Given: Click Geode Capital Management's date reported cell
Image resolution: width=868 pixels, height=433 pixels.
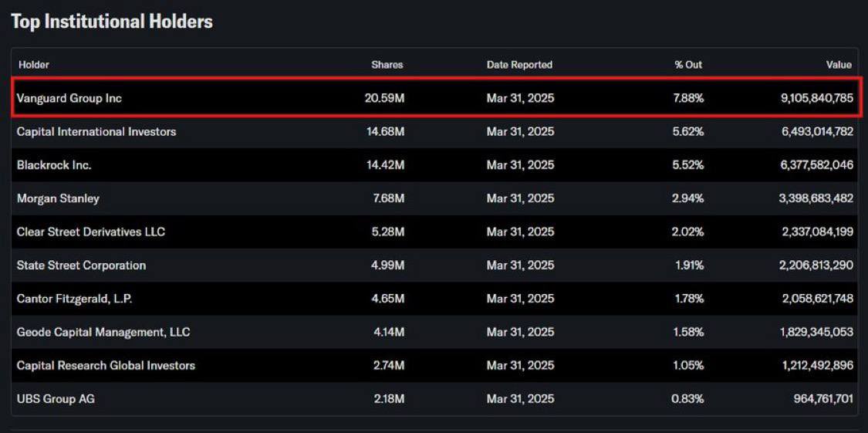Looking at the screenshot, I should [520, 332].
